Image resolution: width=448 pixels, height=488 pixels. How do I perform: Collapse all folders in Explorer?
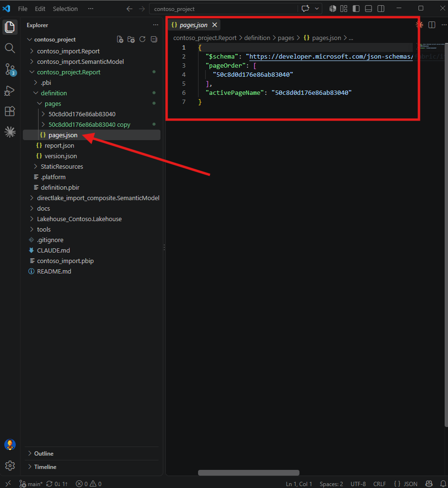[154, 39]
